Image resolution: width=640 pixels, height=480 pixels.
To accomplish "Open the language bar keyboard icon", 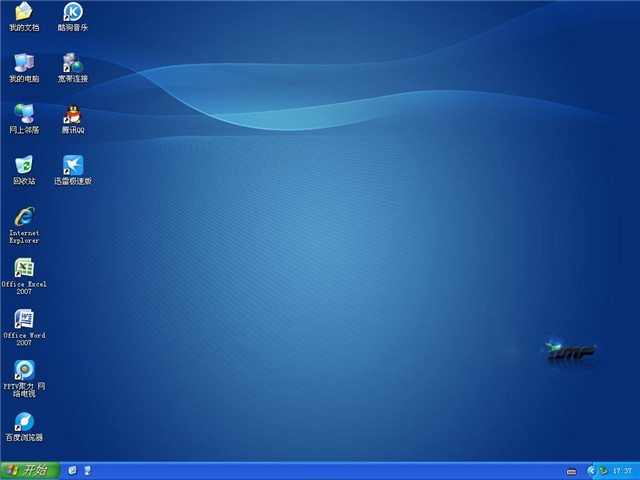I will 571,471.
